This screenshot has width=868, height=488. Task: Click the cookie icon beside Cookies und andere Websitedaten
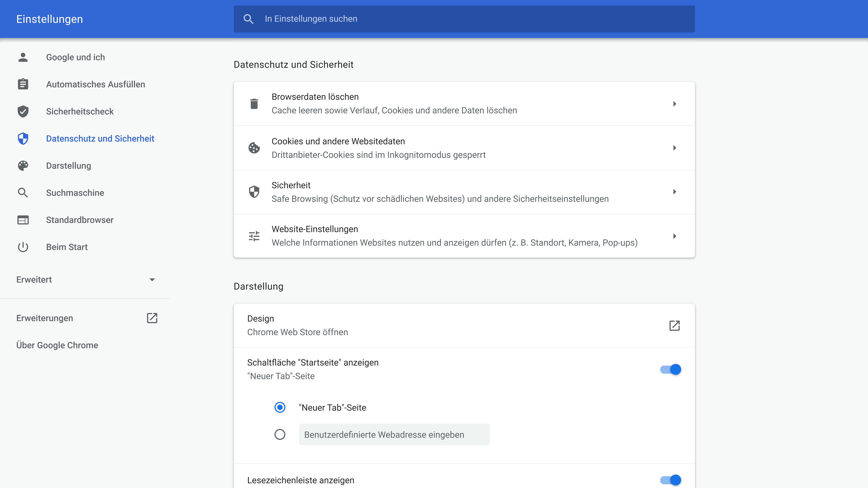(254, 148)
